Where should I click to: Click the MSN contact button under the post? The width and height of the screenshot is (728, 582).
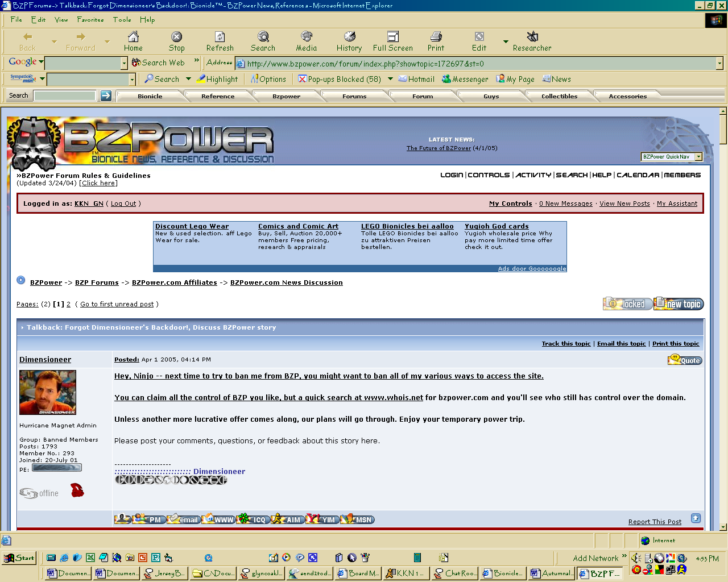point(357,519)
